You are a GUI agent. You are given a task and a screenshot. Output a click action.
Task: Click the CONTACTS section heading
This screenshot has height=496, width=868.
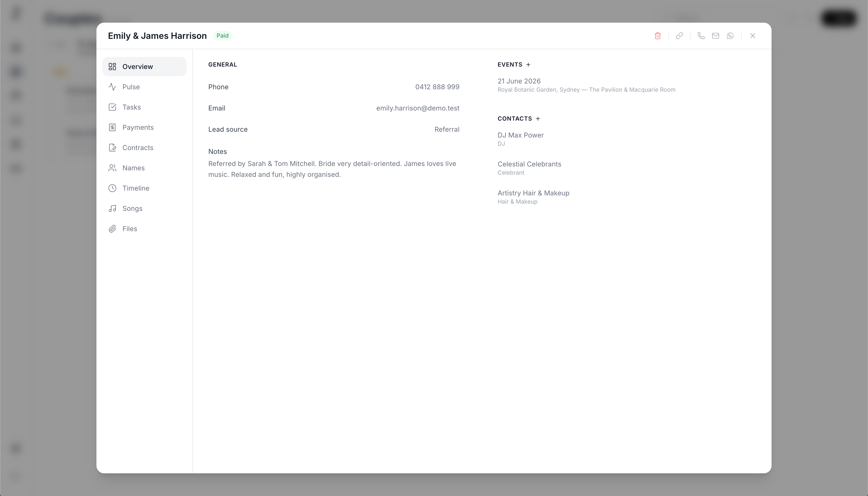(514, 118)
